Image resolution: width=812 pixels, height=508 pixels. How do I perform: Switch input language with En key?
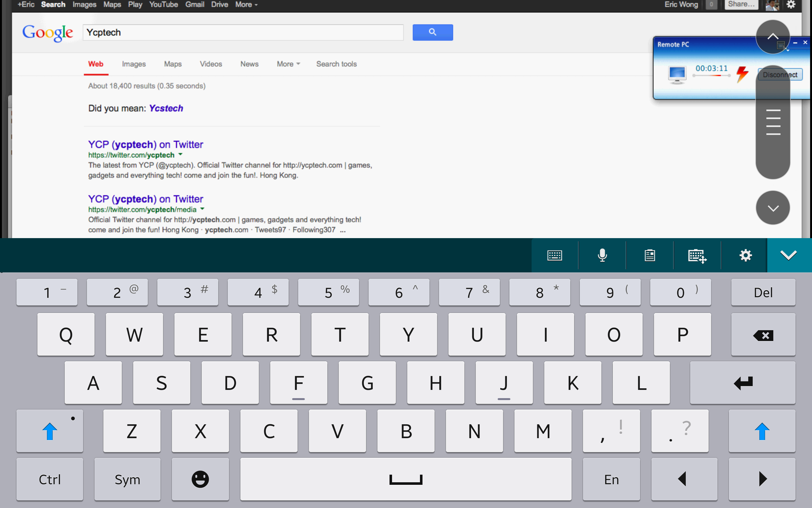click(x=611, y=479)
